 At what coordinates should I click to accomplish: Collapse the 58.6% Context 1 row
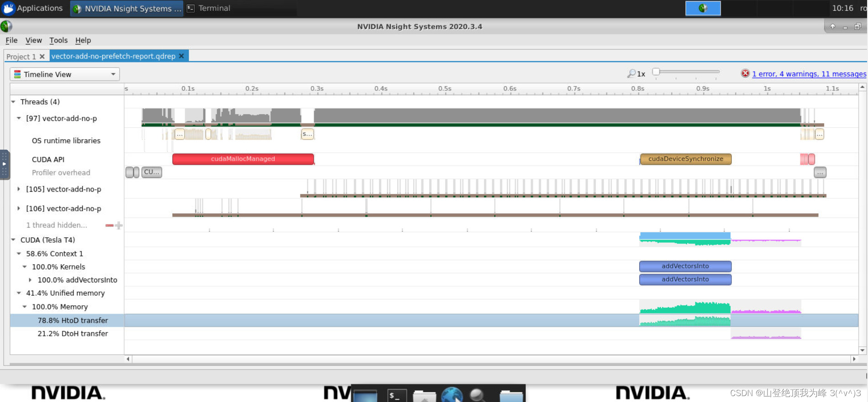click(19, 254)
